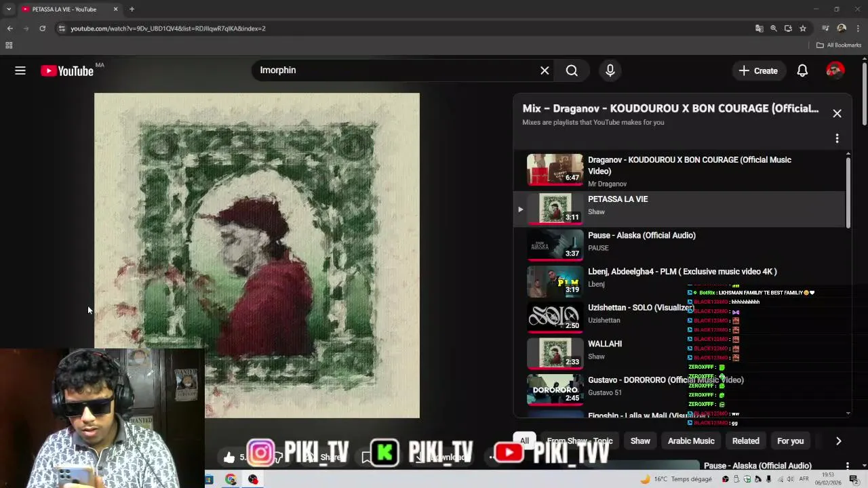The image size is (868, 488).
Task: Open YouTube notifications bell
Action: (x=802, y=70)
